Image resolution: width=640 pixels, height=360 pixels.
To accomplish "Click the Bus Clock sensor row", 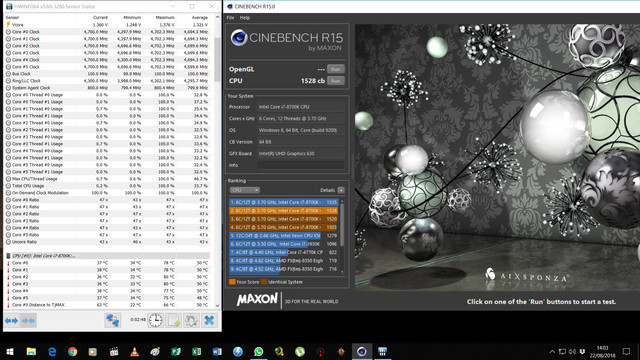I will click(107, 74).
